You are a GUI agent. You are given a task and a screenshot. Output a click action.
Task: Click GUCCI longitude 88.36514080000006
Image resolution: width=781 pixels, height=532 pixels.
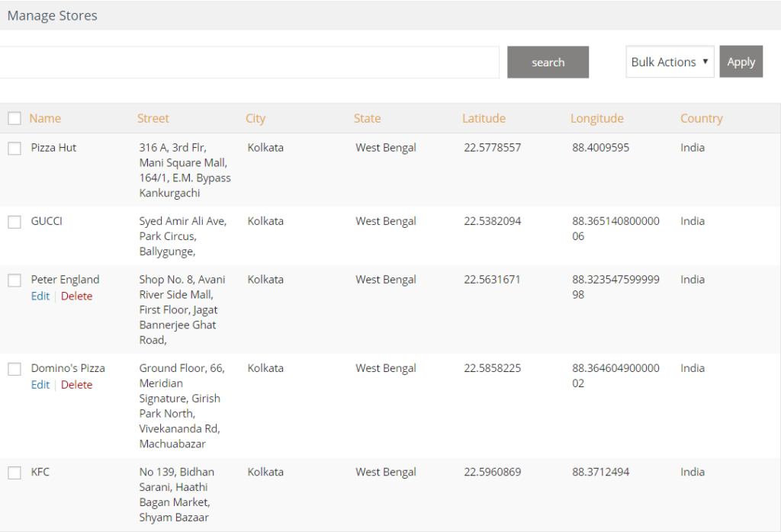click(x=615, y=229)
